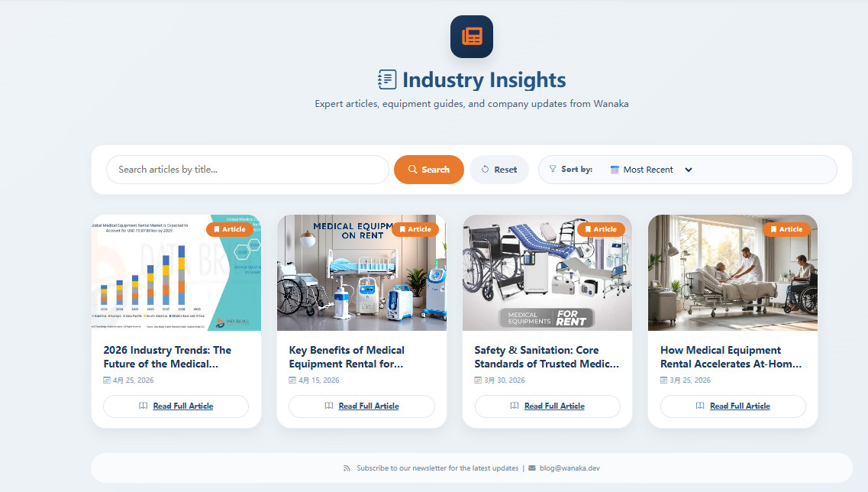Click the funnel filter icon beside Sort by

[553, 169]
